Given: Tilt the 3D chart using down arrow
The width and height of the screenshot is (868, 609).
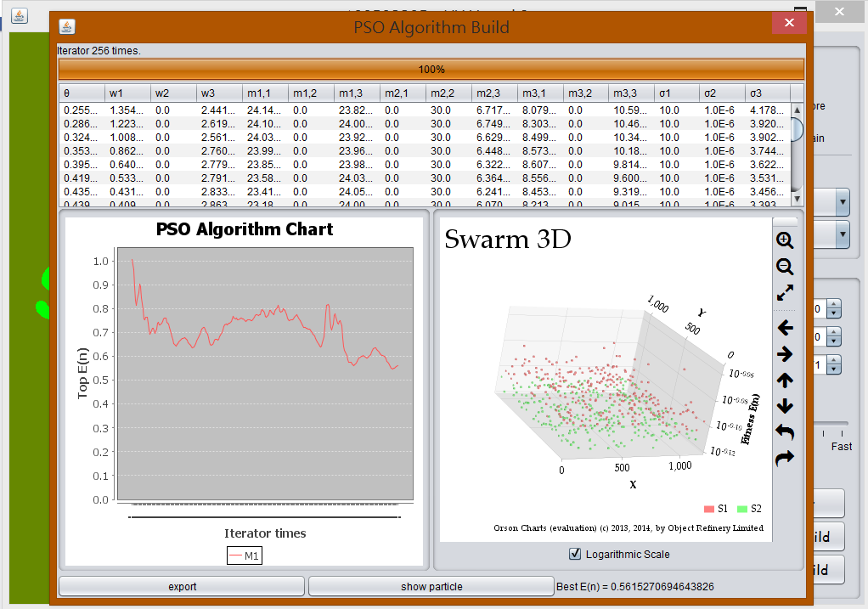Looking at the screenshot, I should coord(785,406).
